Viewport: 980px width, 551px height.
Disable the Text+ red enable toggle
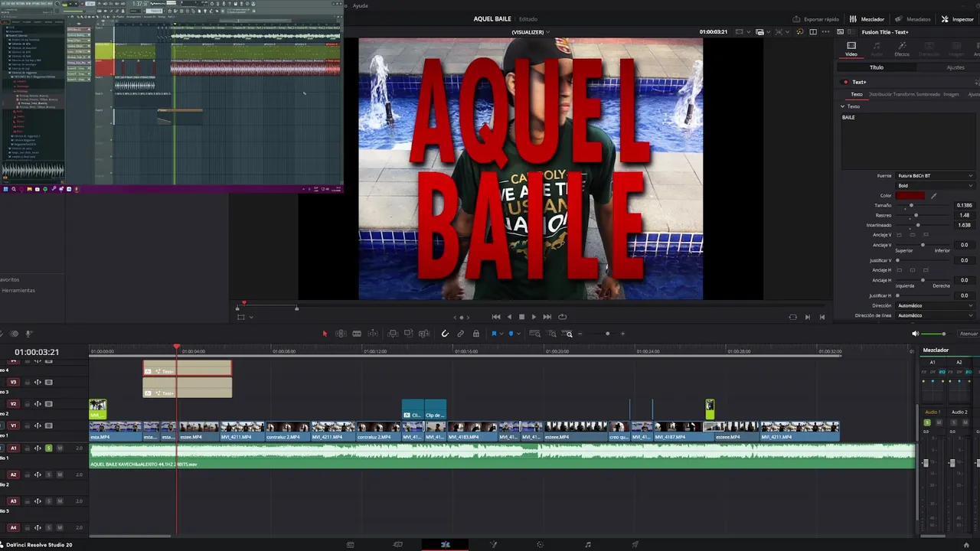(846, 82)
